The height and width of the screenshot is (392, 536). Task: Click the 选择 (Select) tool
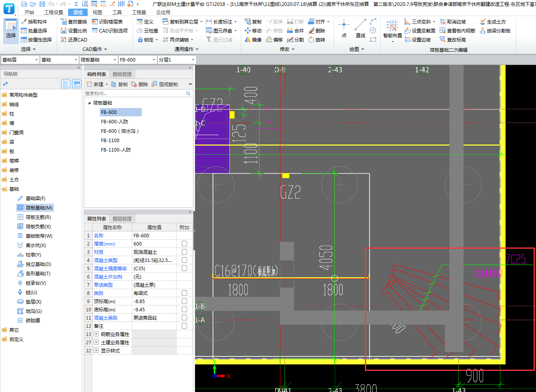[x=11, y=31]
